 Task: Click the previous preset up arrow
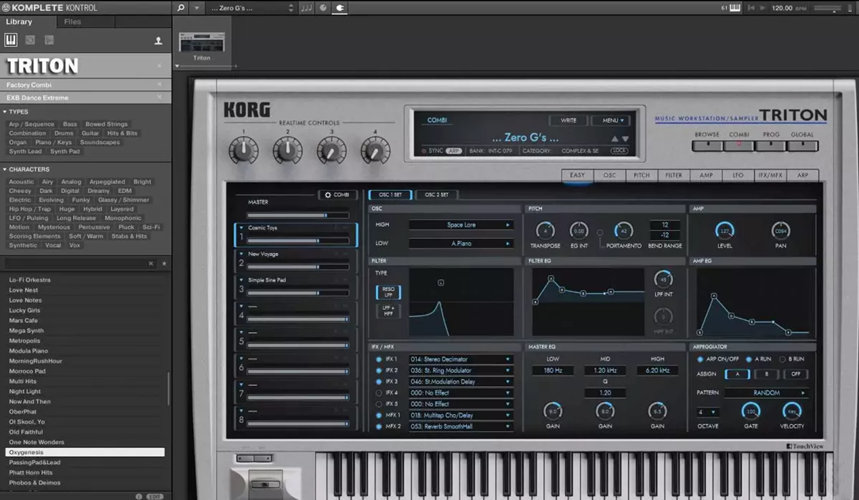click(x=615, y=139)
